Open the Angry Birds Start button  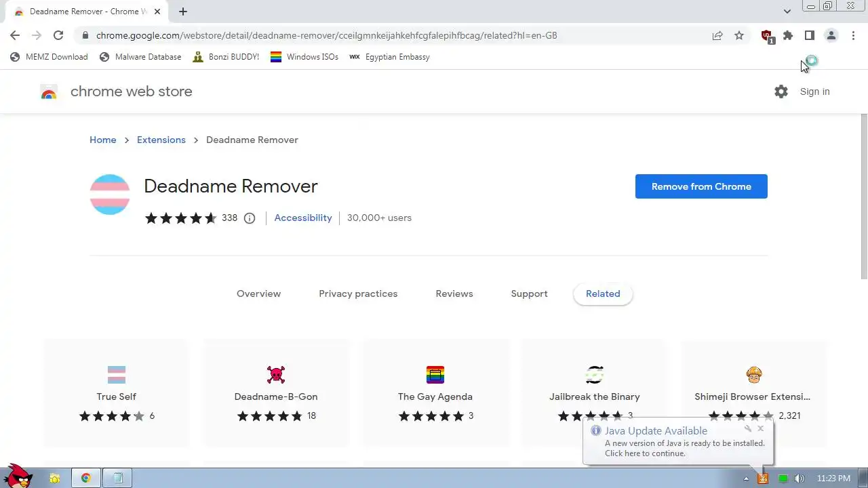point(18,475)
